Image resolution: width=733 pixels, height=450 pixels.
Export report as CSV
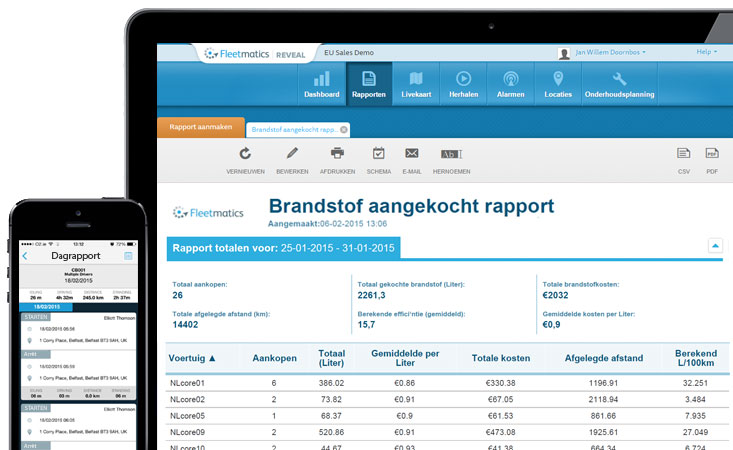pos(684,159)
